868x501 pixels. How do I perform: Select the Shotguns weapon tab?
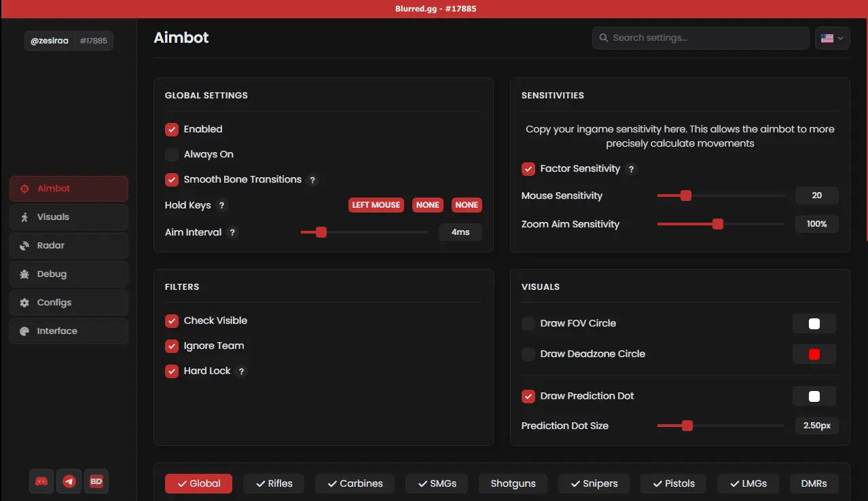(x=513, y=483)
